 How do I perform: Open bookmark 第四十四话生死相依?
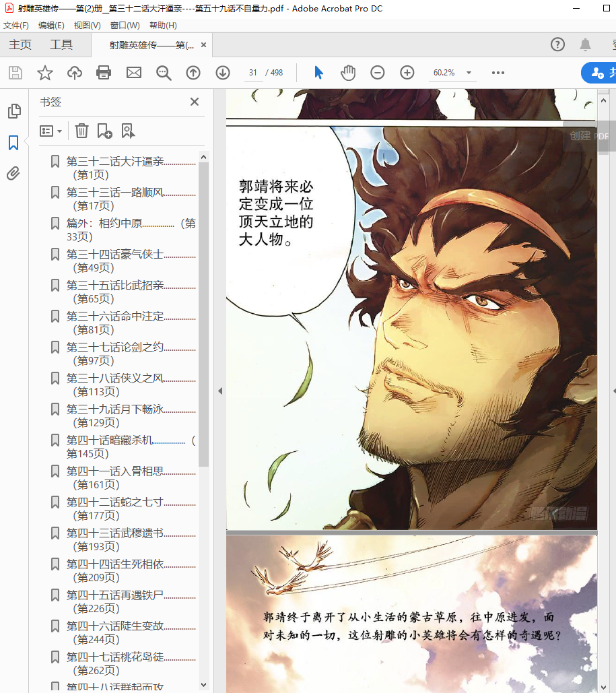(131, 570)
